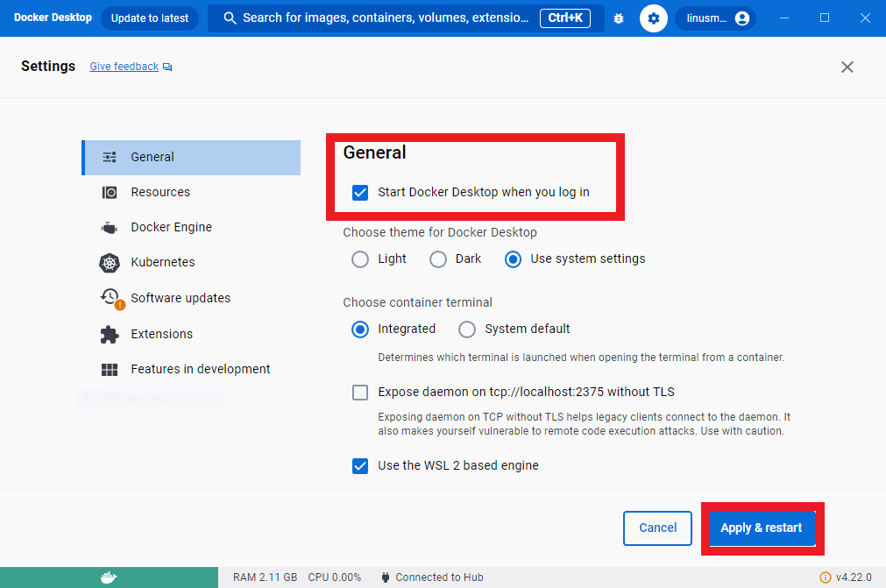
Task: Select System default container terminal
Action: point(467,329)
